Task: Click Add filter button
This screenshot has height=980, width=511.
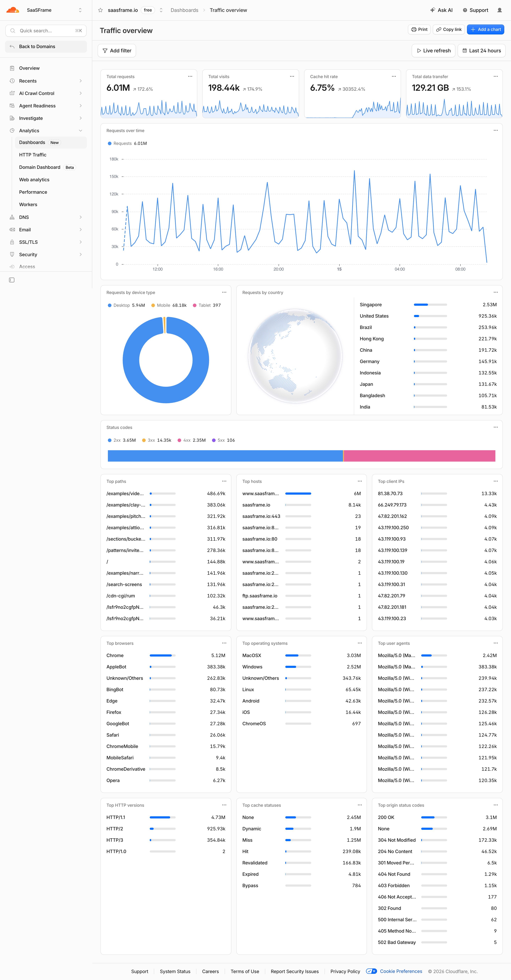Action: (117, 51)
